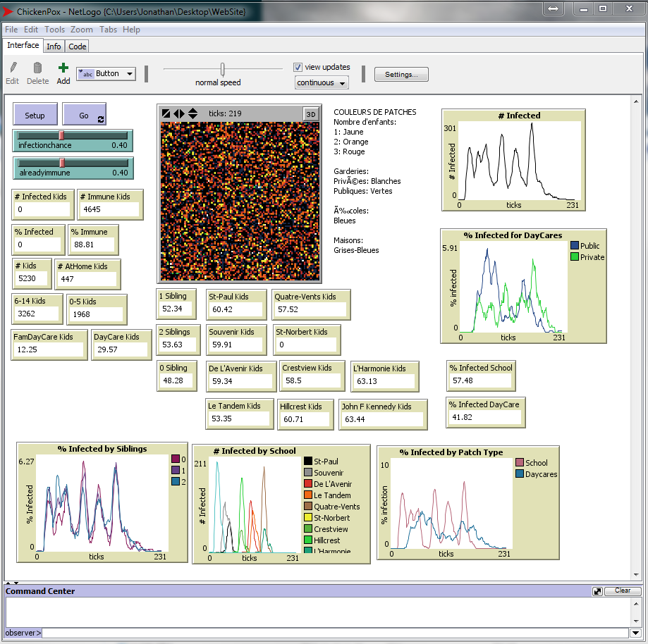Viewport: 648px width, 644px height.
Task: Click the % Infected by Siblings plot
Action: (x=102, y=502)
